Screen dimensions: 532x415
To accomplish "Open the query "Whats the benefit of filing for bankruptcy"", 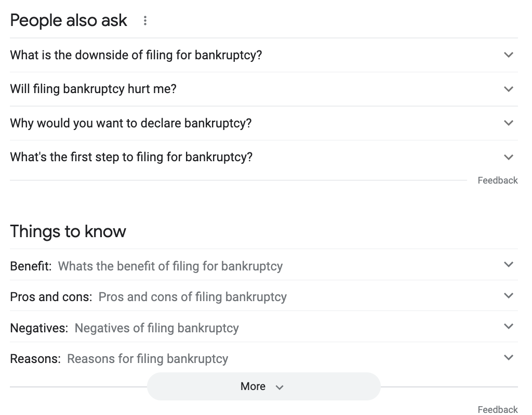I will tap(170, 266).
